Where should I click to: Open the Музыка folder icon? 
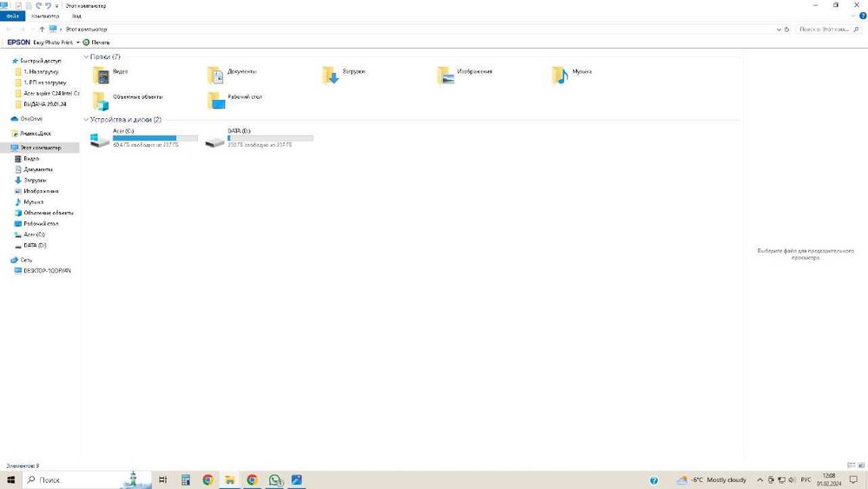point(560,76)
